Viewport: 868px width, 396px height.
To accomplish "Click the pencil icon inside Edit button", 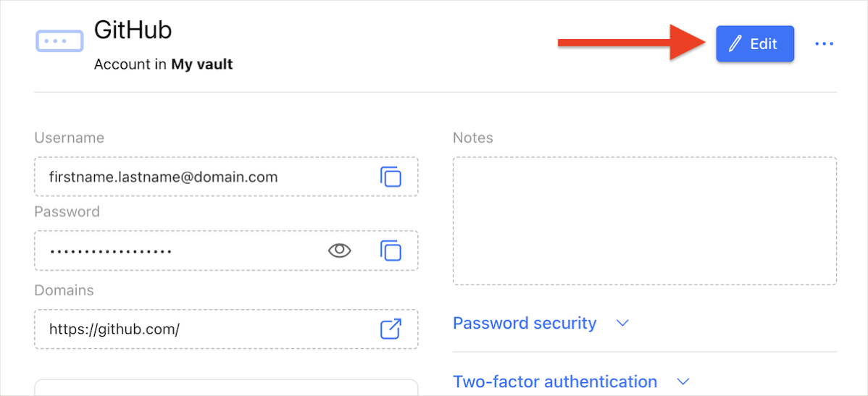I will click(x=735, y=44).
